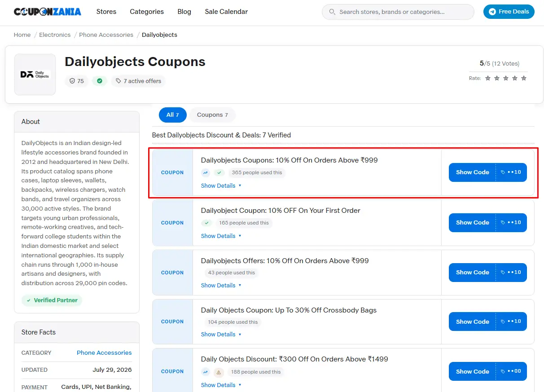Image resolution: width=544 pixels, height=392 pixels.
Task: Click Phone Accessories category link in Store Facts
Action: (x=104, y=353)
